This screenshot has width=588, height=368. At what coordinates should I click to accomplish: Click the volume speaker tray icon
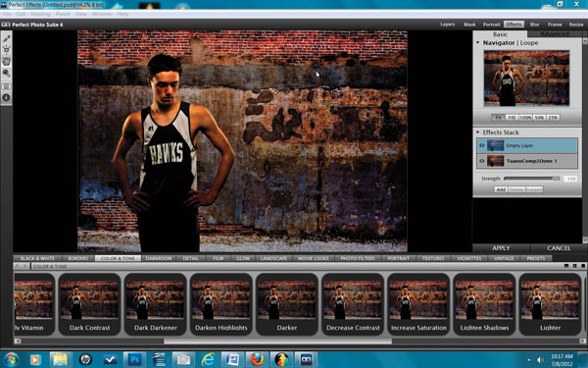tap(540, 360)
